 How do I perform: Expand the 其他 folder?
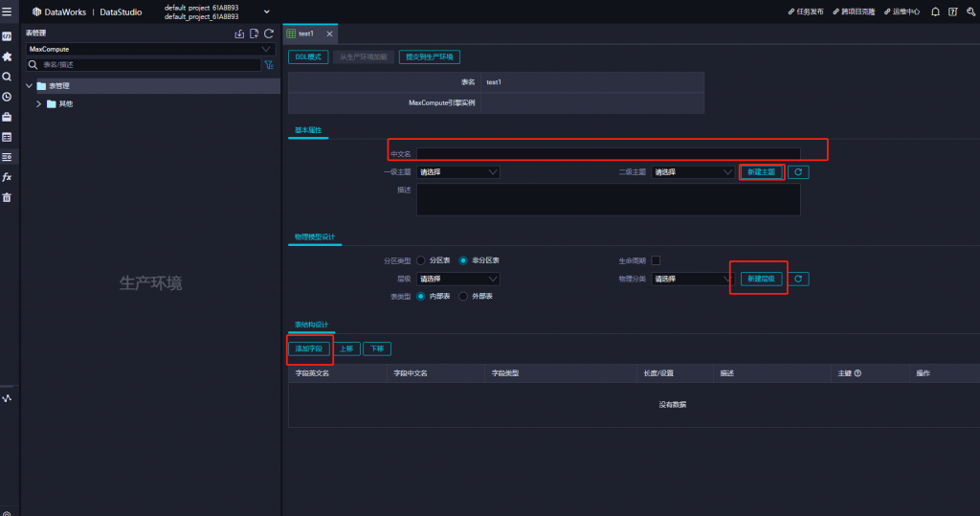pyautogui.click(x=38, y=103)
